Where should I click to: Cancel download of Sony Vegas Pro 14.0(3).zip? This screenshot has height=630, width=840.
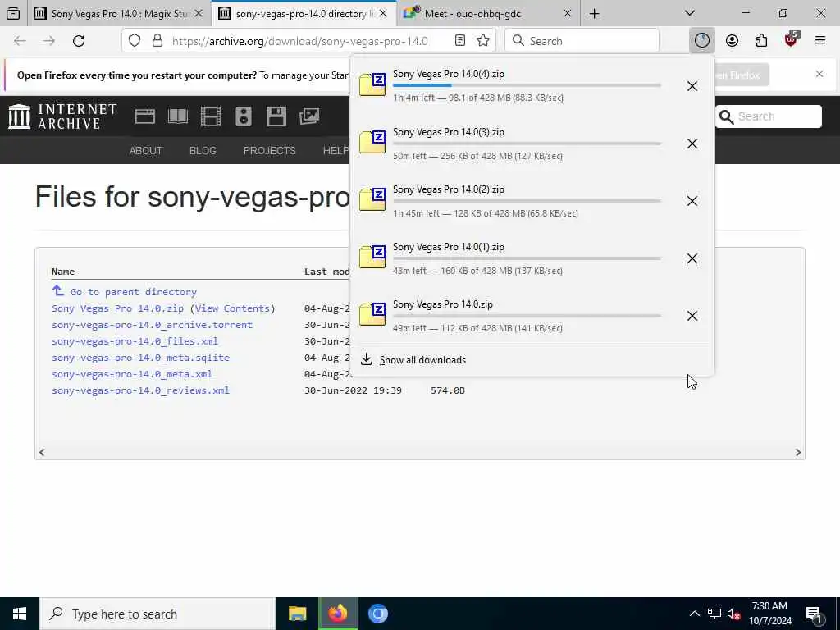[x=692, y=144]
